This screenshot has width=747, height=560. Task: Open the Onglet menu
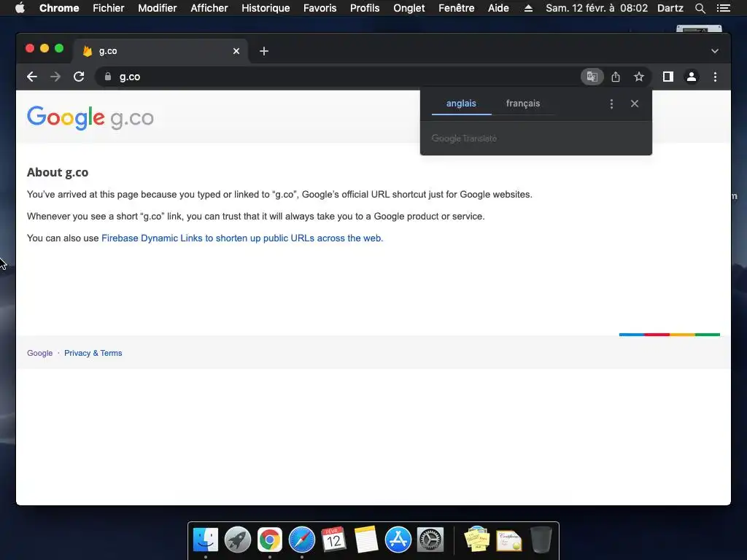click(409, 8)
